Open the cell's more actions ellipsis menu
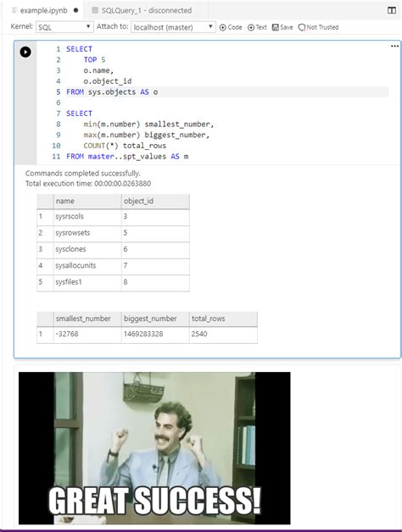The image size is (402, 532). (394, 46)
